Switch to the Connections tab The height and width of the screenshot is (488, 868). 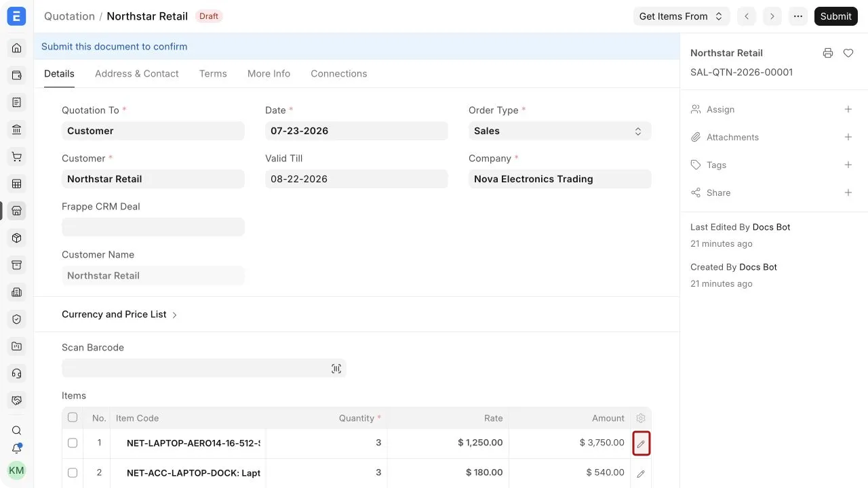[x=339, y=73]
